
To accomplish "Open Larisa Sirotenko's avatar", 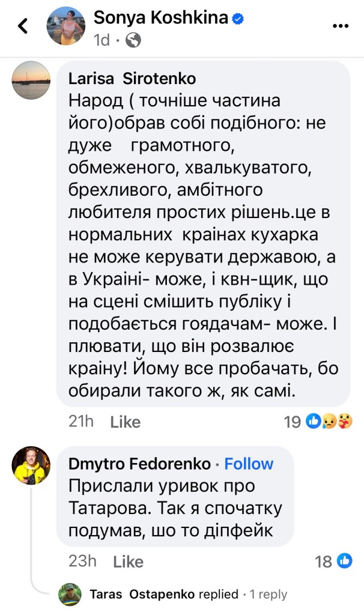I will click(31, 80).
